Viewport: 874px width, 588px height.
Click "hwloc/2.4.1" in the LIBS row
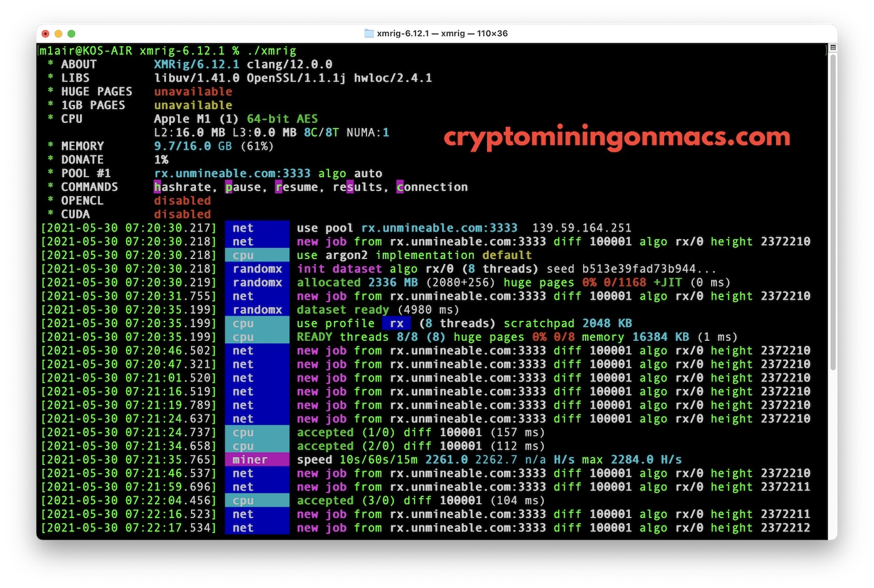click(x=393, y=78)
